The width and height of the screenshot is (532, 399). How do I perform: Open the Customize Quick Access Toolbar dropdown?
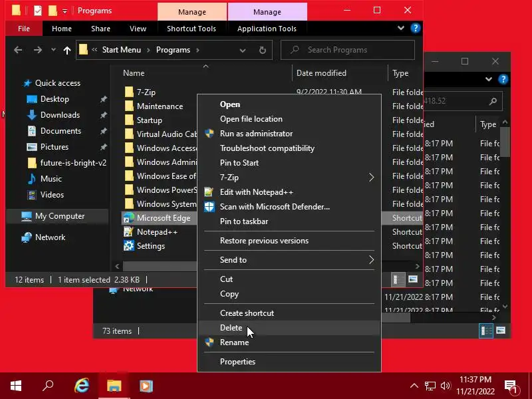(65, 11)
